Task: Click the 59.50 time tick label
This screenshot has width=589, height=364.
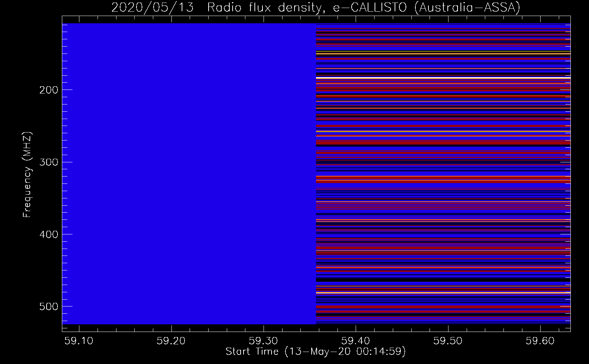Action: tap(448, 341)
